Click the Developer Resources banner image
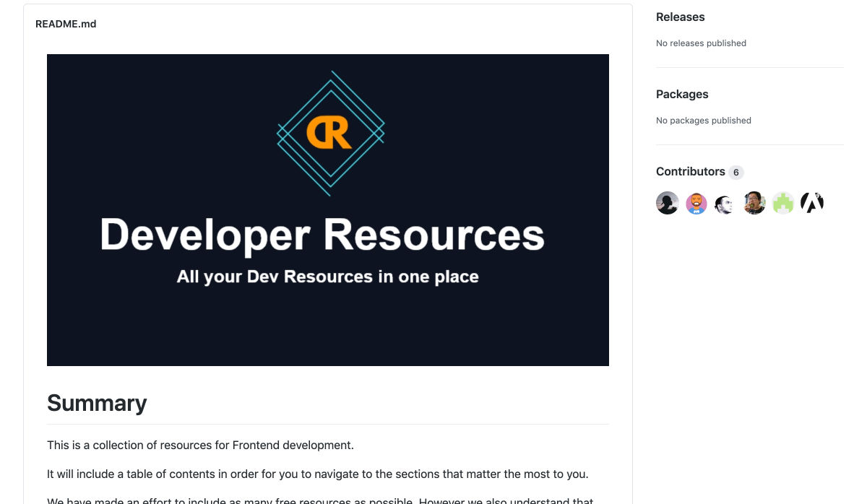Image resolution: width=867 pixels, height=504 pixels. coord(328,210)
